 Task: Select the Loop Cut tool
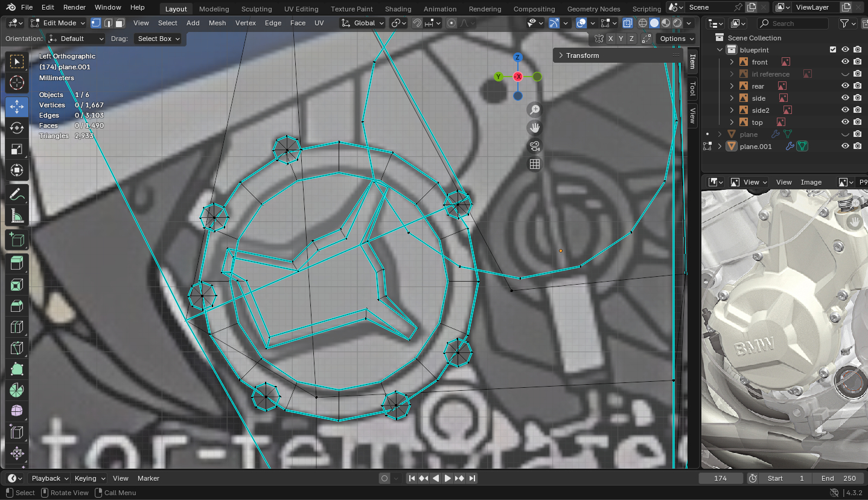[17, 327]
